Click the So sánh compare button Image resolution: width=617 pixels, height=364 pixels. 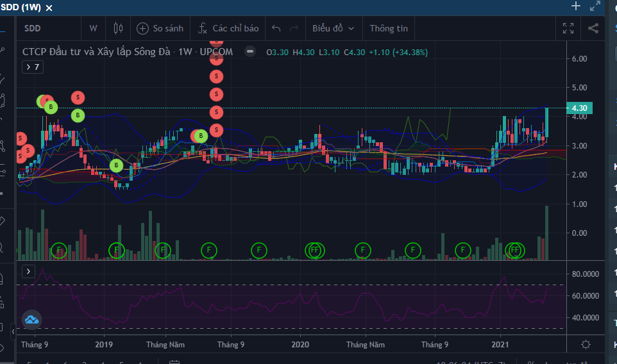(160, 28)
